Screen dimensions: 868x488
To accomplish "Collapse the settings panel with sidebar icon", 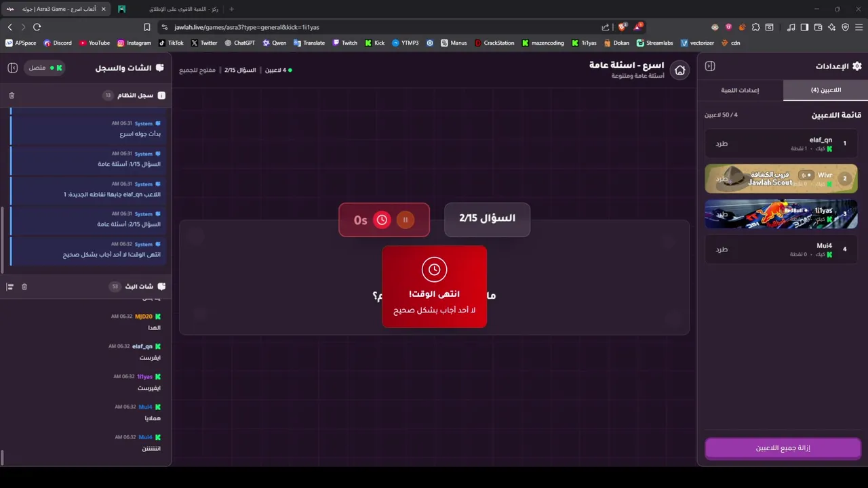I will [x=710, y=66].
